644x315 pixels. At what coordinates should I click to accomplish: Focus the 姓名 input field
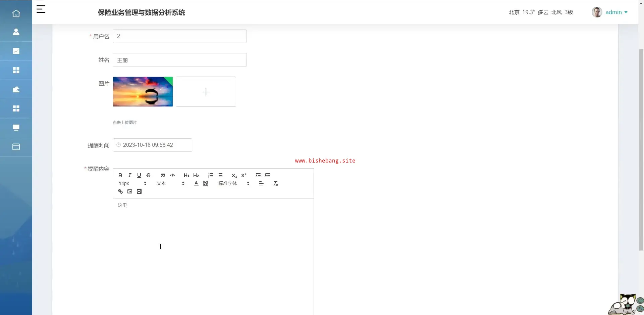tap(180, 60)
